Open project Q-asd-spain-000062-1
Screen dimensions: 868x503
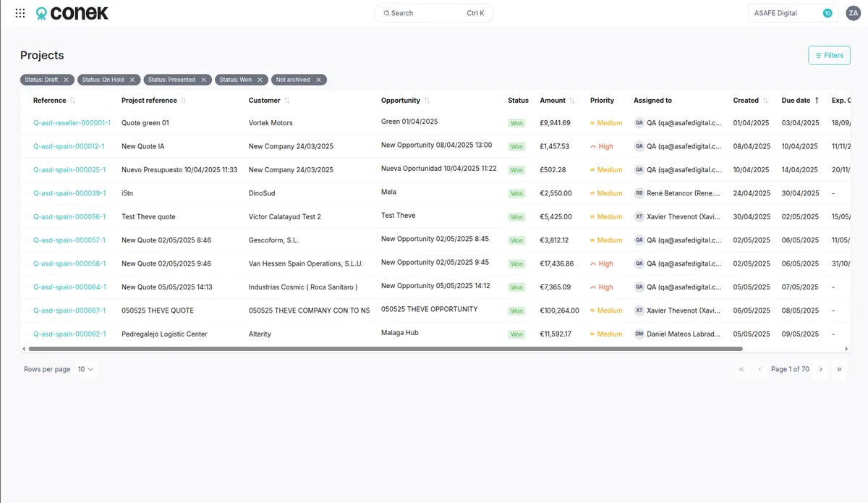coord(69,334)
